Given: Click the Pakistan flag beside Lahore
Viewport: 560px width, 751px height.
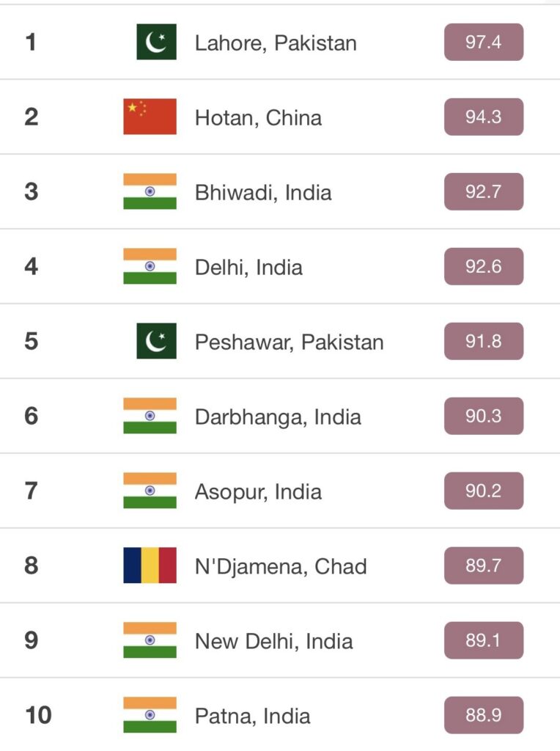Looking at the screenshot, I should [156, 42].
